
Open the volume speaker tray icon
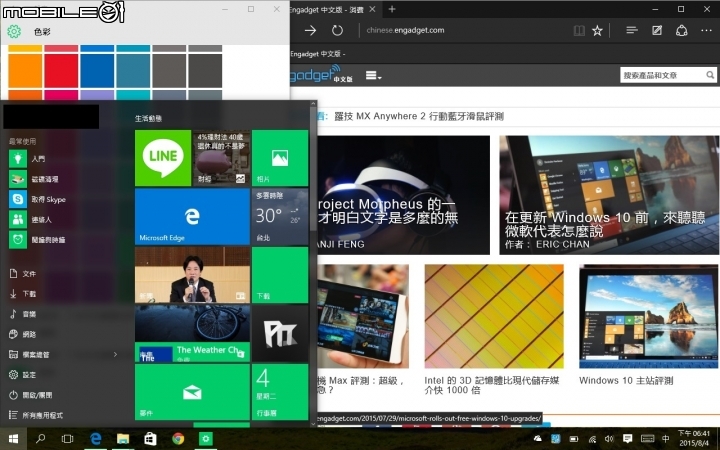[x=609, y=439]
